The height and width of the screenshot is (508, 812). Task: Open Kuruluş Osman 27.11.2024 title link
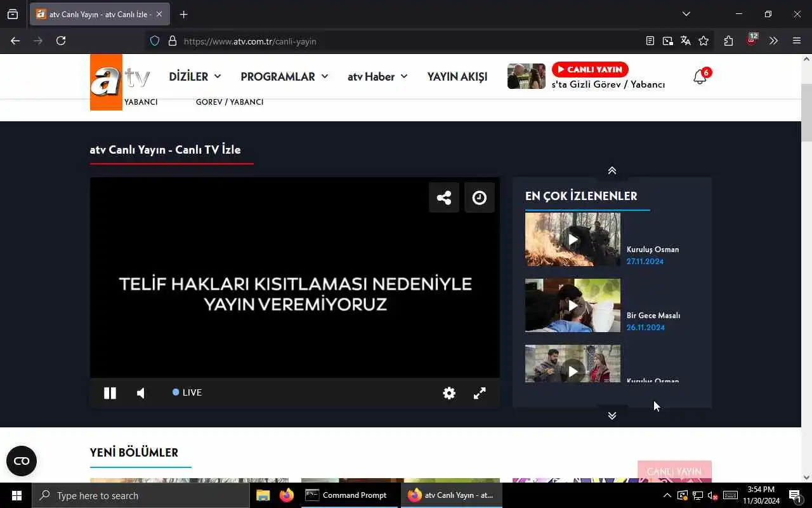click(x=653, y=249)
